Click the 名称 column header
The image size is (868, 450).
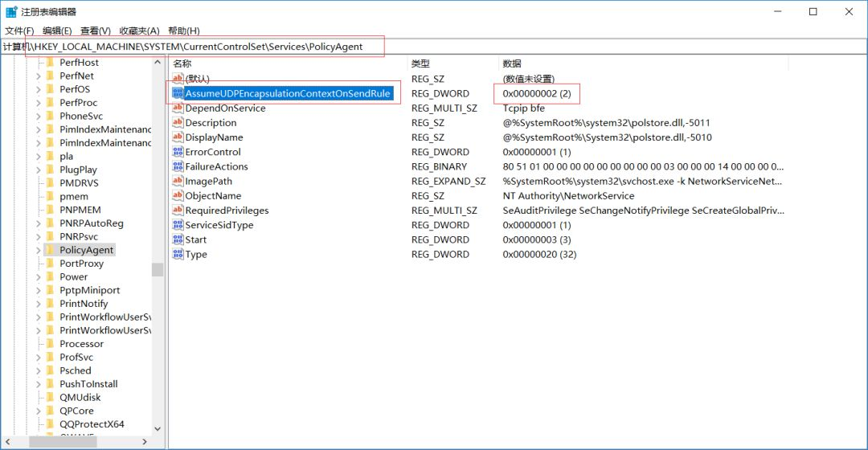pos(182,63)
